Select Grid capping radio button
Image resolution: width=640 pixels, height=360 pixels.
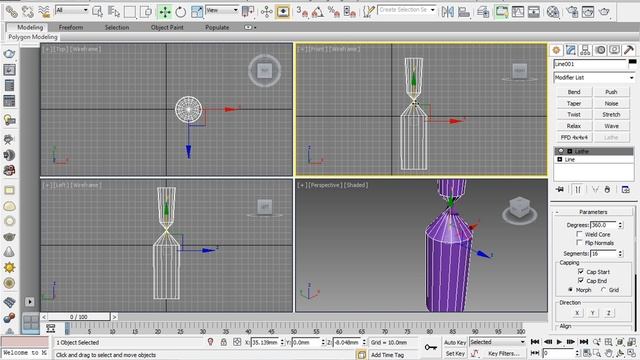(603, 289)
